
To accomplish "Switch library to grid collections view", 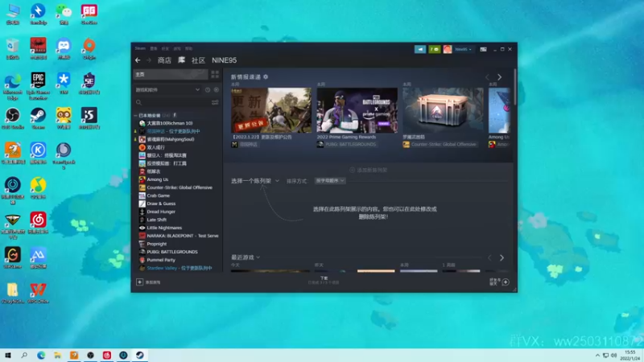I will pyautogui.click(x=215, y=74).
